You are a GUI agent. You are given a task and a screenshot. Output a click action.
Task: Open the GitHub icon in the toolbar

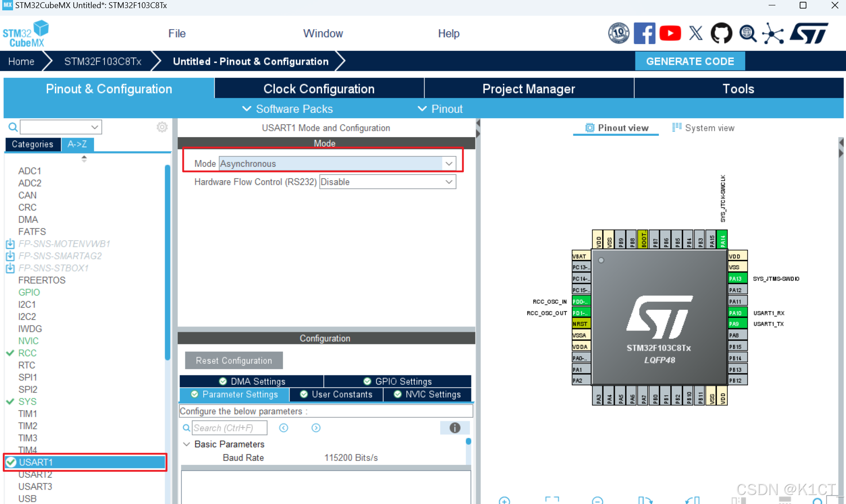click(721, 33)
